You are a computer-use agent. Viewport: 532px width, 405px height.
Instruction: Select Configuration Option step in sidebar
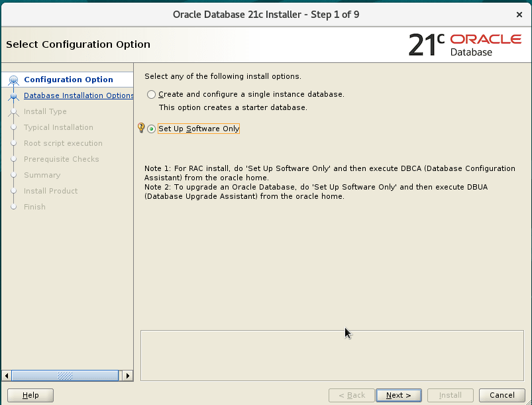click(x=68, y=80)
